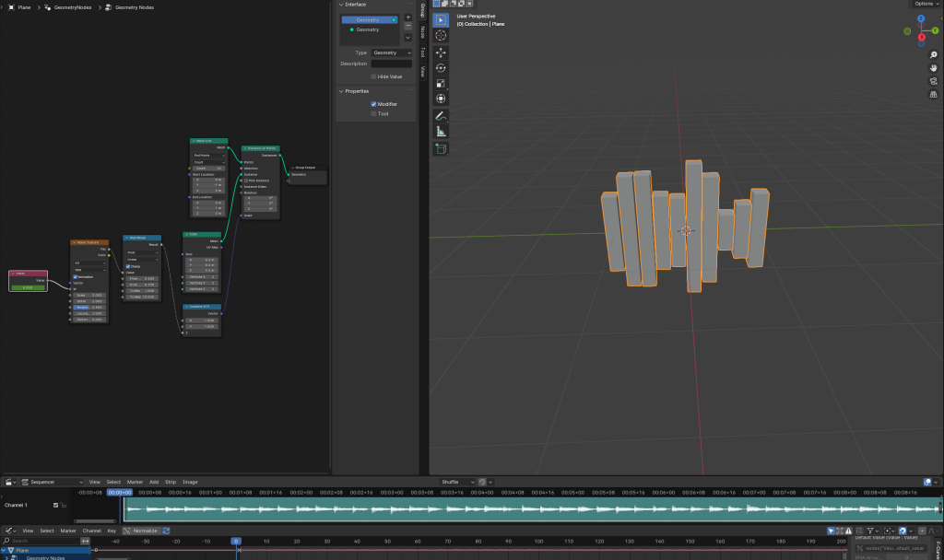This screenshot has width=944, height=560.
Task: Activate the Rotate tool
Action: pos(441,67)
